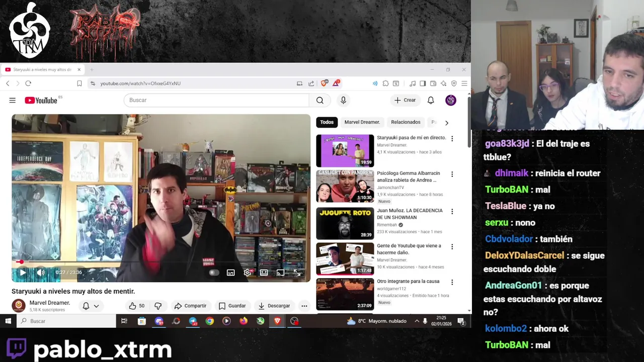
Task: Open the Marvel Dreamer. channel name link
Action: click(x=50, y=303)
